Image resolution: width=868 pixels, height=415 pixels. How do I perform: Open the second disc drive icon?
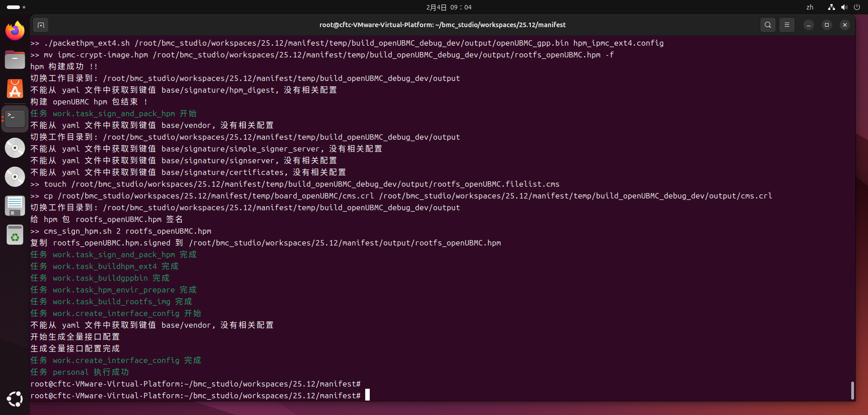pyautogui.click(x=15, y=177)
